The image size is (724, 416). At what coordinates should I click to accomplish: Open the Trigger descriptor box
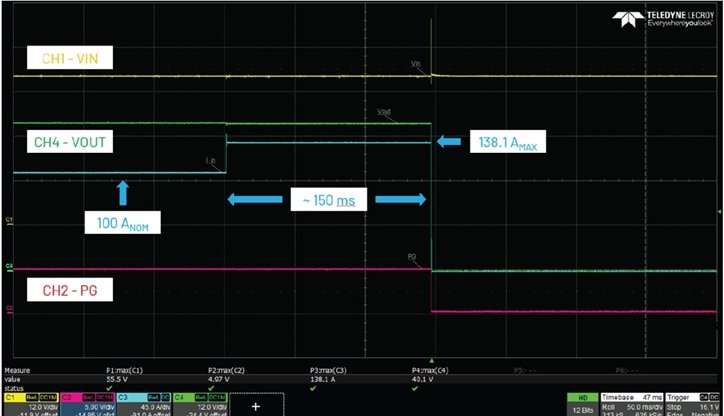coord(693,404)
